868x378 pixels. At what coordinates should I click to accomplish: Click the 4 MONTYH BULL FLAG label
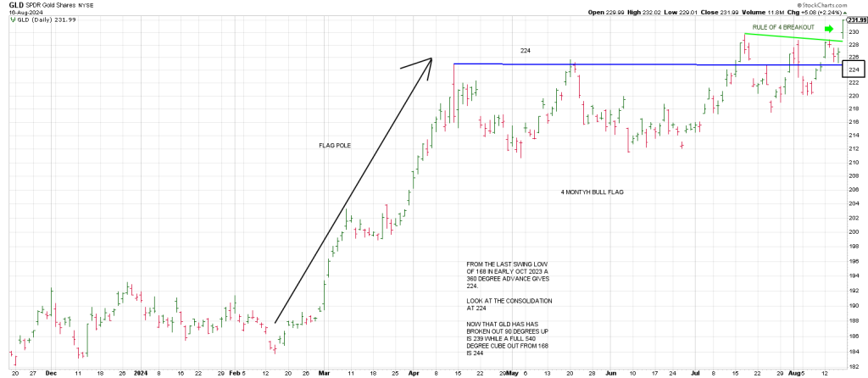(x=592, y=192)
